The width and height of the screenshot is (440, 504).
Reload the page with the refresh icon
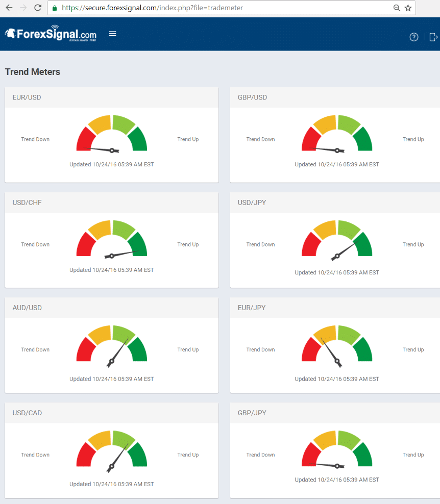coord(38,7)
